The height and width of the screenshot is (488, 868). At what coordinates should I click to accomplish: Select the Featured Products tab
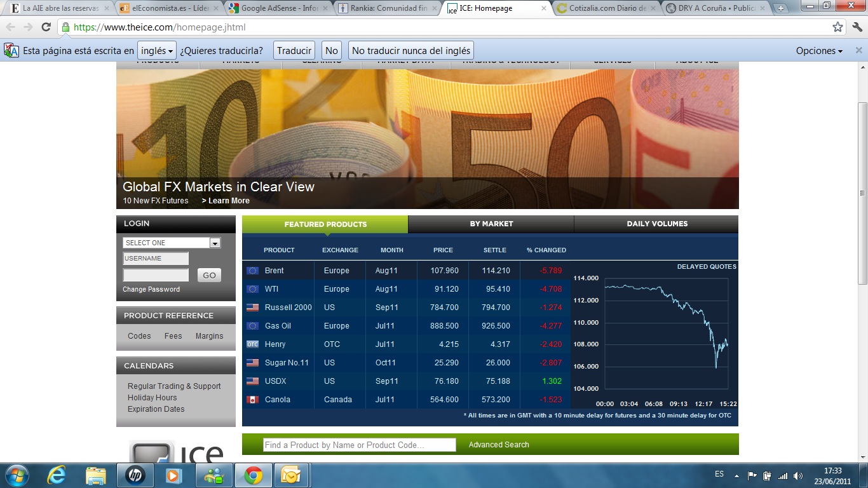click(325, 224)
